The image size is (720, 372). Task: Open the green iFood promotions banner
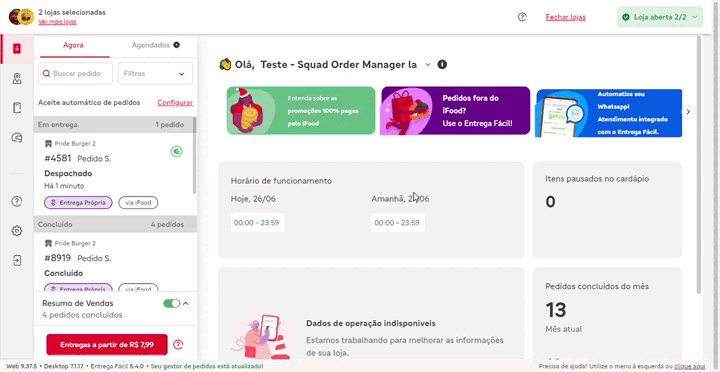301,111
